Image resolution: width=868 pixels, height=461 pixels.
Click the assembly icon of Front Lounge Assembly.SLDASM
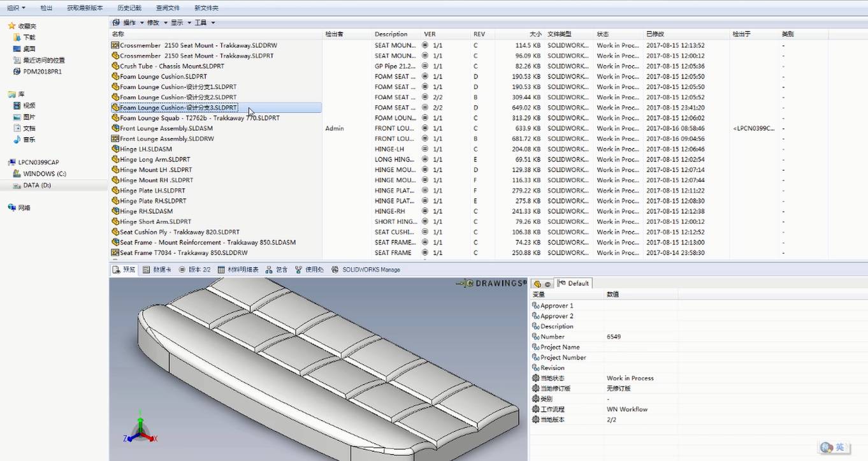pos(115,128)
